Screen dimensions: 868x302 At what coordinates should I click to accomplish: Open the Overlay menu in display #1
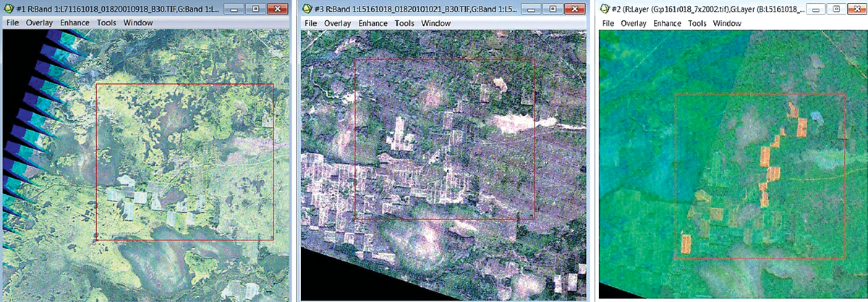(39, 22)
